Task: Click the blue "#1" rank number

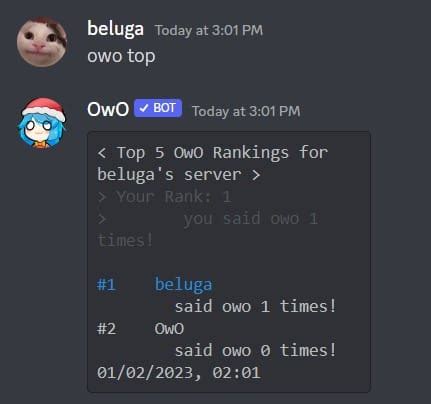Action: (106, 285)
